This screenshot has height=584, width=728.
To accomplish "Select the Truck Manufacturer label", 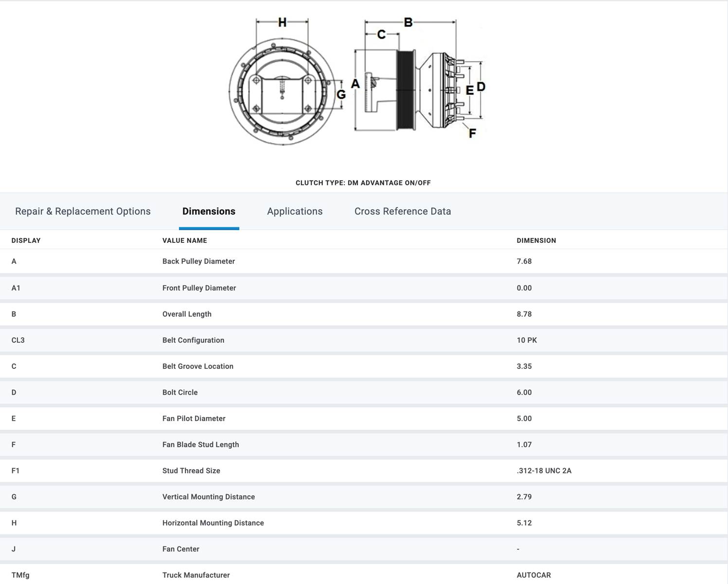I will click(196, 575).
